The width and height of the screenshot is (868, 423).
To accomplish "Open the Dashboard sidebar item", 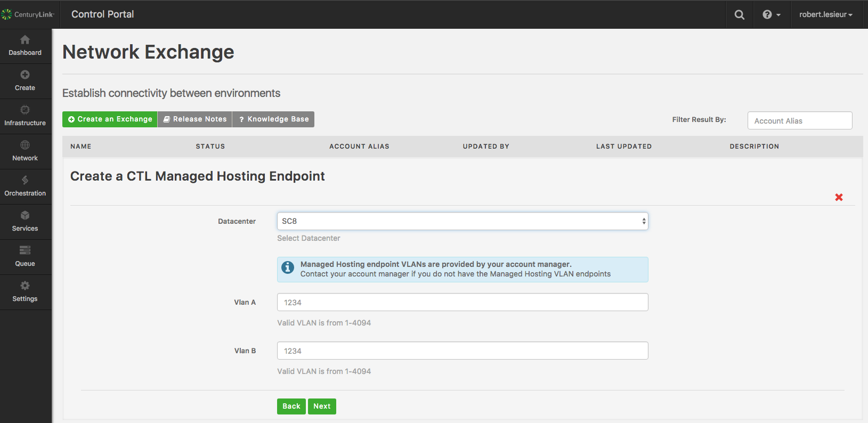I will pyautogui.click(x=25, y=46).
